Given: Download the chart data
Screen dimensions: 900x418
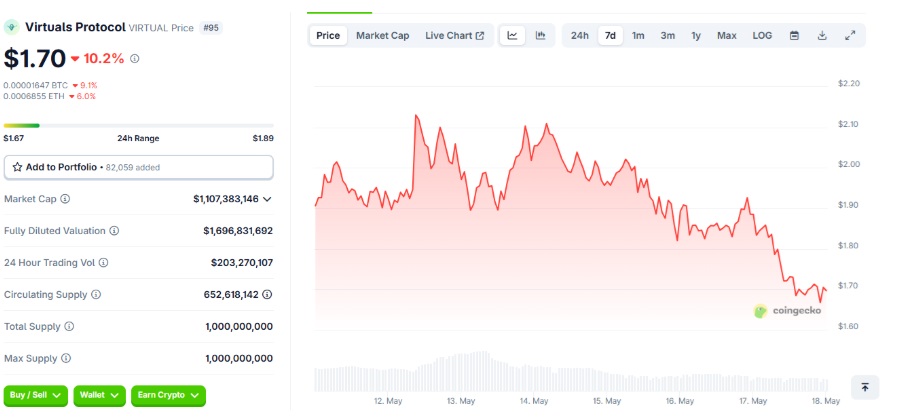Looking at the screenshot, I should (x=822, y=36).
